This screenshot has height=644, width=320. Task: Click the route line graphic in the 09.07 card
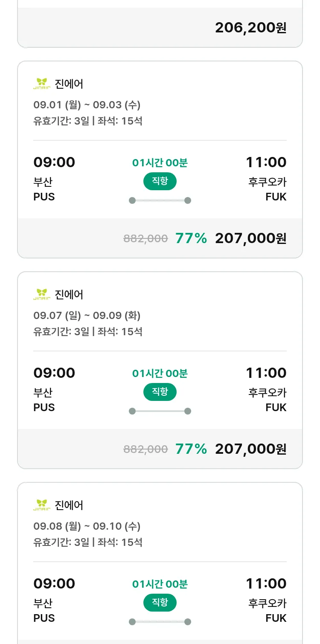coord(160,411)
